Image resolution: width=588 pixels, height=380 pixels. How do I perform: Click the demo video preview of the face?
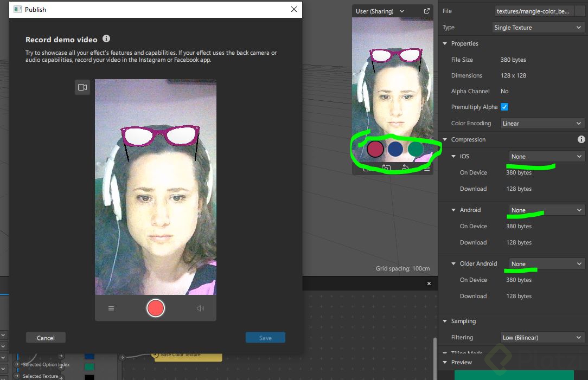[155, 186]
